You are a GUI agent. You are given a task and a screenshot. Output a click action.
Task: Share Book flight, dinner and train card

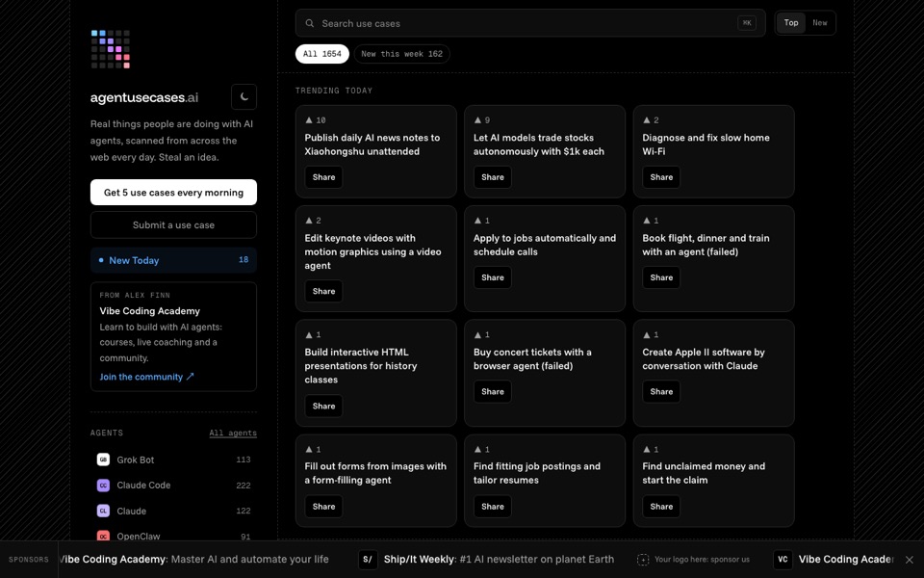coord(661,277)
